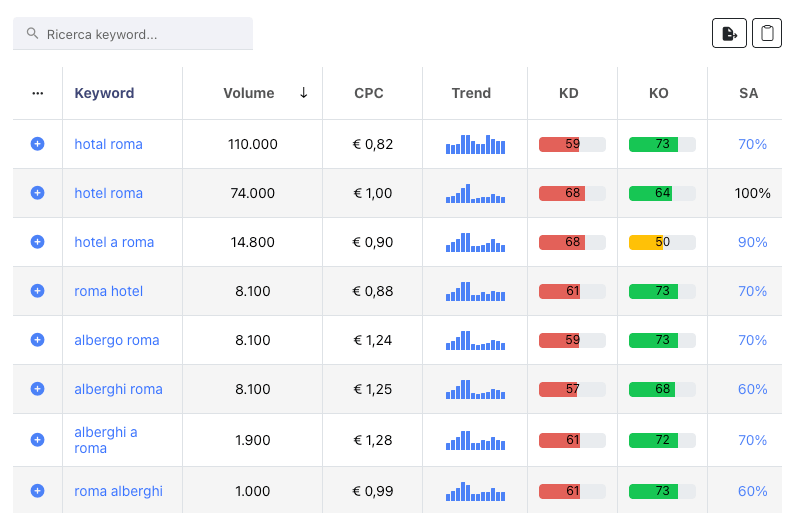Click the KO 64 bar for hotel roma
The image size is (798, 513).
pyautogui.click(x=662, y=193)
